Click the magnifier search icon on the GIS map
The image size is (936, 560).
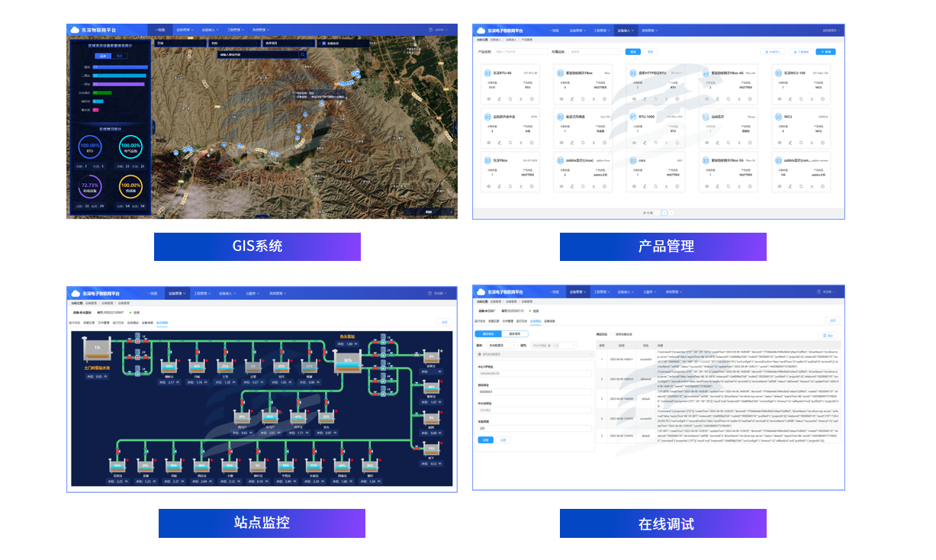[x=302, y=55]
